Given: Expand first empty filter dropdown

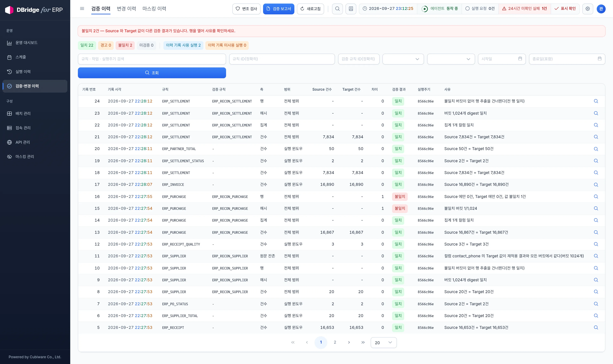Looking at the screenshot, I should tap(403, 59).
